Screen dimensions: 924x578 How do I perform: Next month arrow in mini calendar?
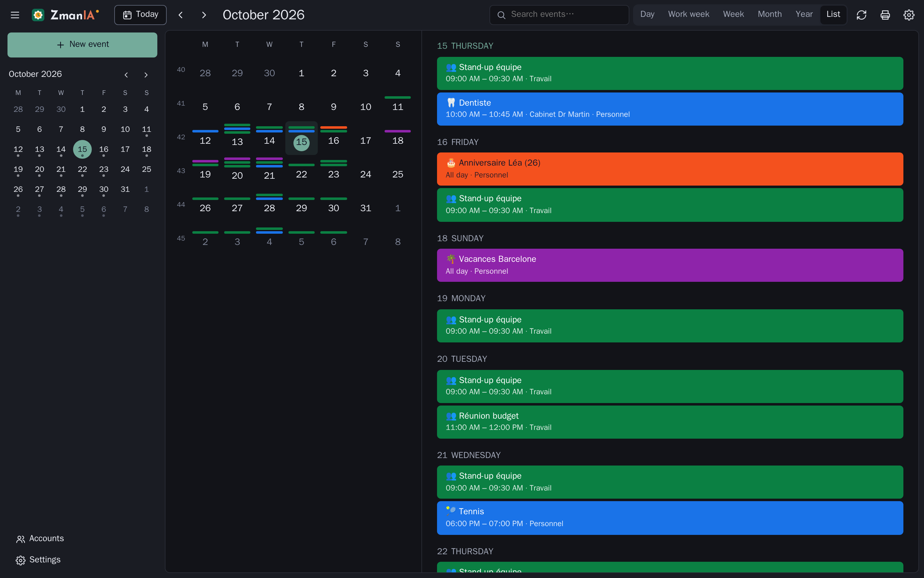[146, 75]
